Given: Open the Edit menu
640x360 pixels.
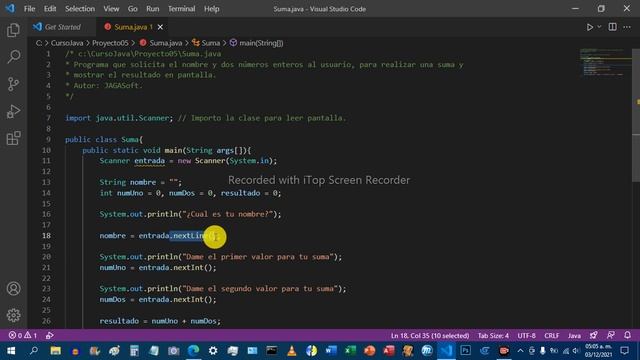Looking at the screenshot, I should (50, 9).
